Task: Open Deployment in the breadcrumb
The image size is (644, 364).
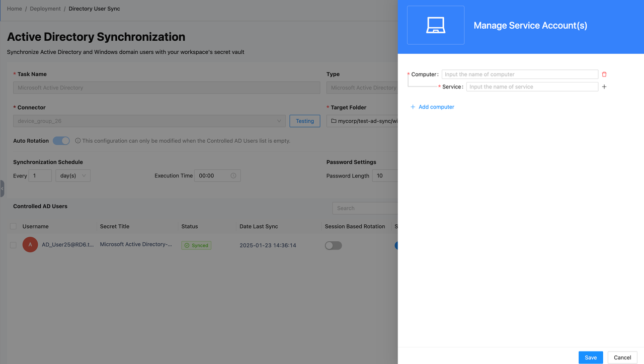Action: pyautogui.click(x=45, y=9)
